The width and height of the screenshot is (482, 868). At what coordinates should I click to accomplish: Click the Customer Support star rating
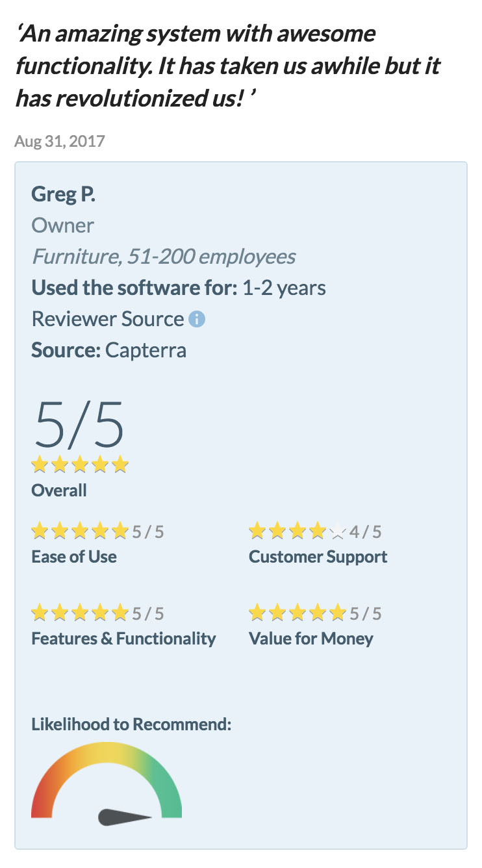[x=298, y=532]
